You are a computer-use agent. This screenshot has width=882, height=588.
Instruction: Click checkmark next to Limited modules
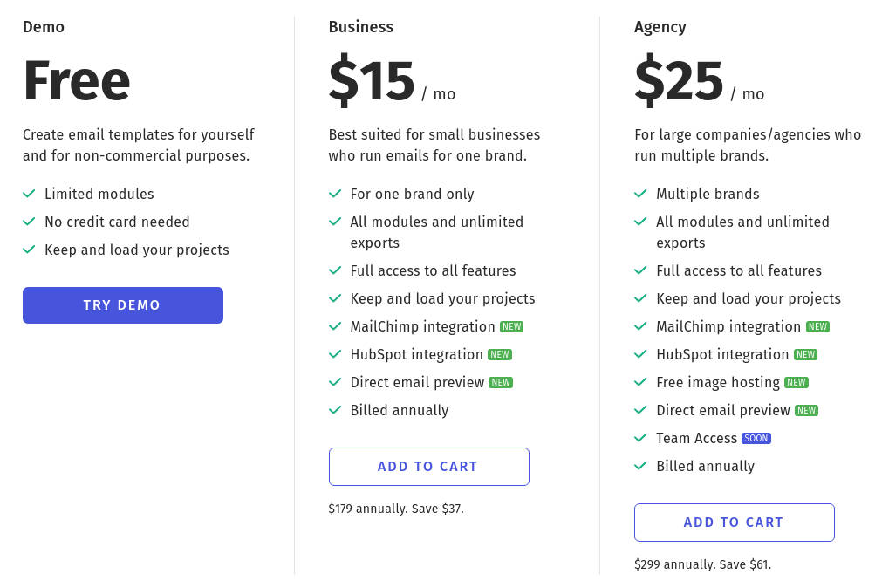pyautogui.click(x=29, y=194)
